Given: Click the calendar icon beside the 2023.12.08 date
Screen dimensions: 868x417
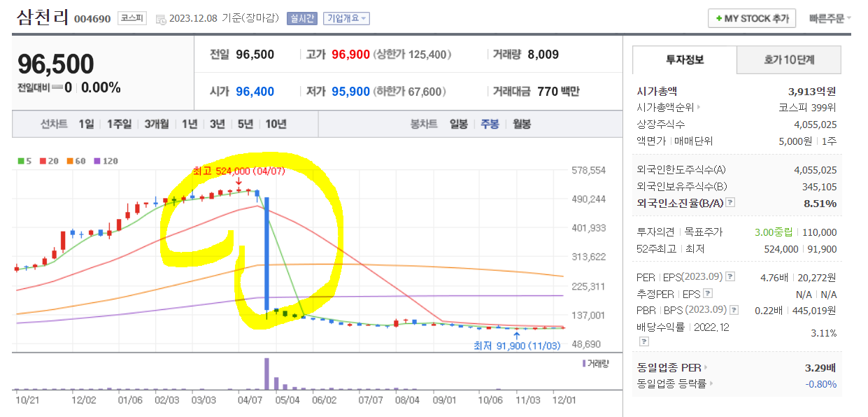Looking at the screenshot, I should [161, 19].
